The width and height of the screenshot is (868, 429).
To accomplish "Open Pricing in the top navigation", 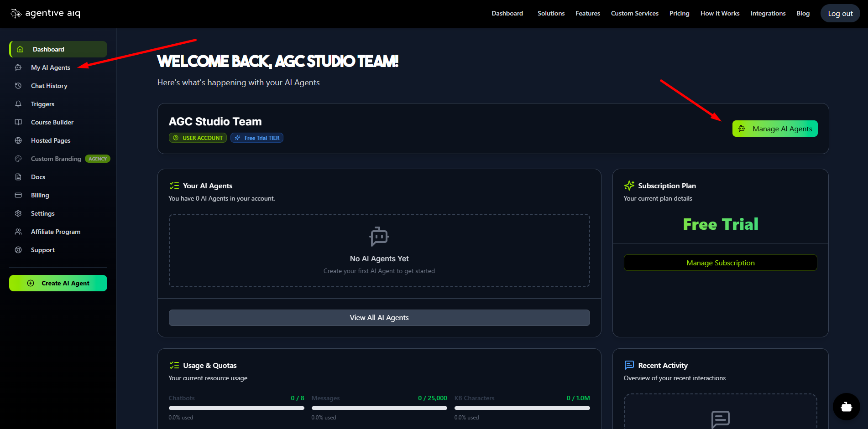I will coord(679,14).
